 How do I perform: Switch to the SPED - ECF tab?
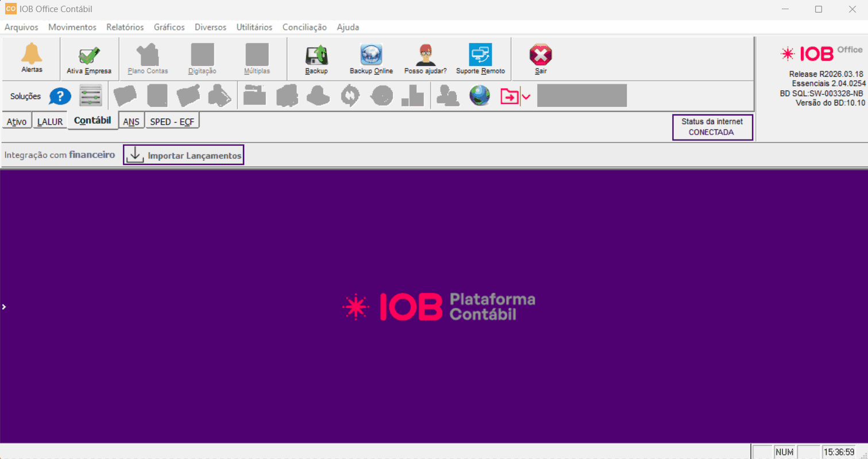coord(172,122)
